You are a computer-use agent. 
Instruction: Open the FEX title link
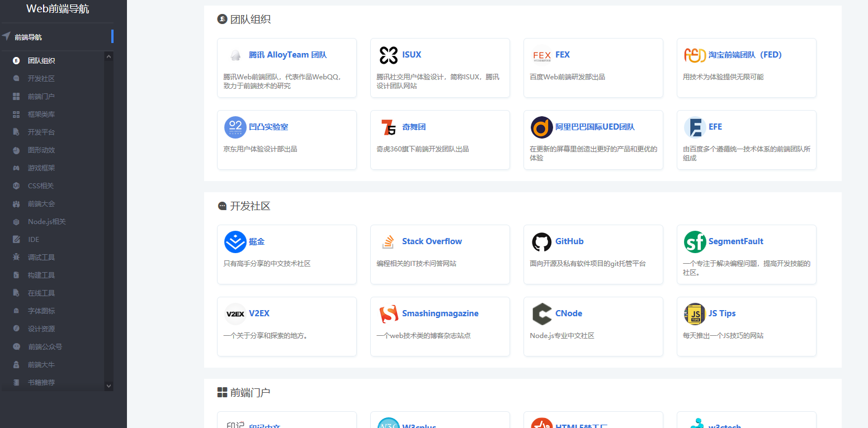(x=563, y=55)
